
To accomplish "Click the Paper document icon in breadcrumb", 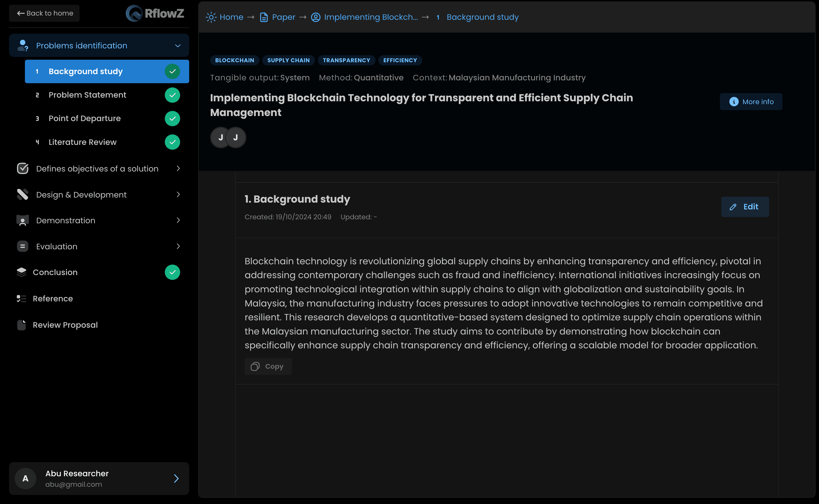I will click(263, 17).
